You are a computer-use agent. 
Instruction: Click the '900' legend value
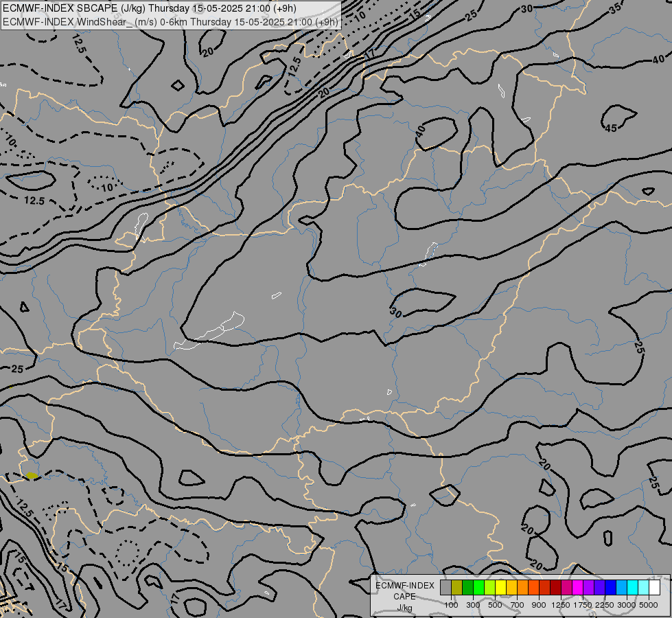[539, 605]
